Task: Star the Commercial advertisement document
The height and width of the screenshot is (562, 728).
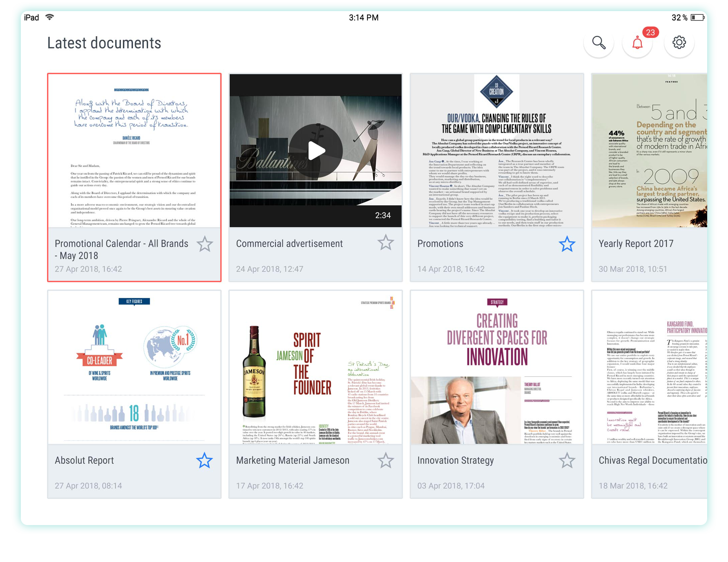Action: pos(385,243)
